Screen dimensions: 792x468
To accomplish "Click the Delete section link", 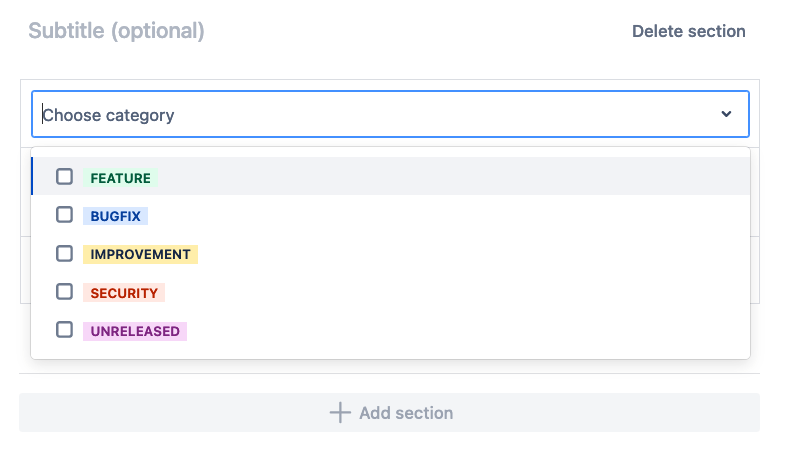I will tap(688, 31).
